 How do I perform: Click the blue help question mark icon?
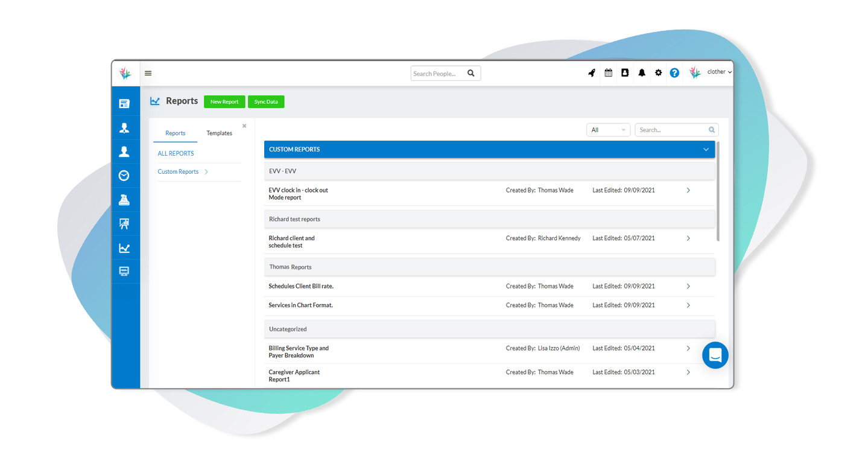pyautogui.click(x=674, y=73)
